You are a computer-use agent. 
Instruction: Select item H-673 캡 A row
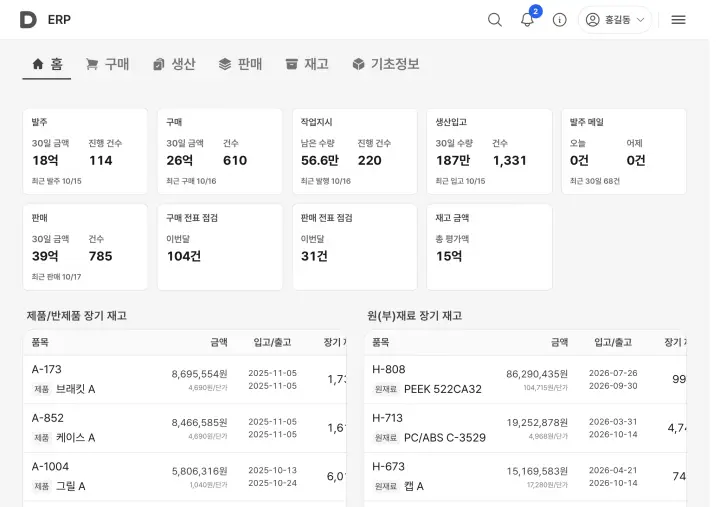(x=525, y=477)
